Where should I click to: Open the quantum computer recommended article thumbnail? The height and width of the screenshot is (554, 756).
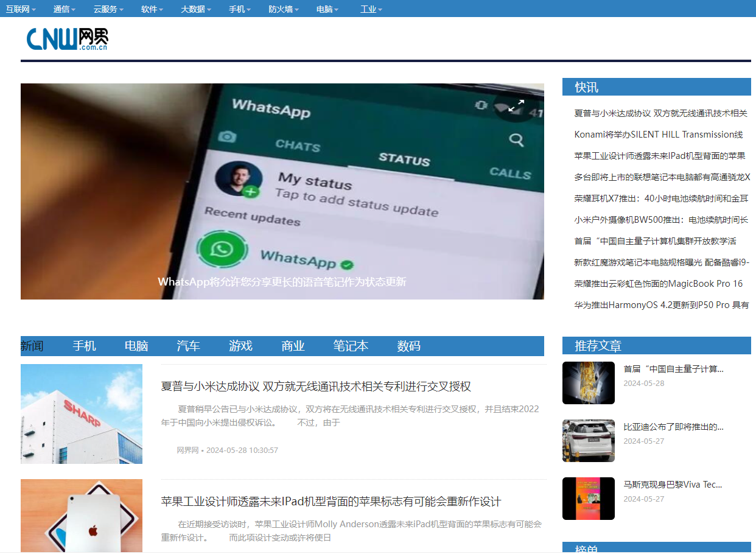[x=589, y=383]
